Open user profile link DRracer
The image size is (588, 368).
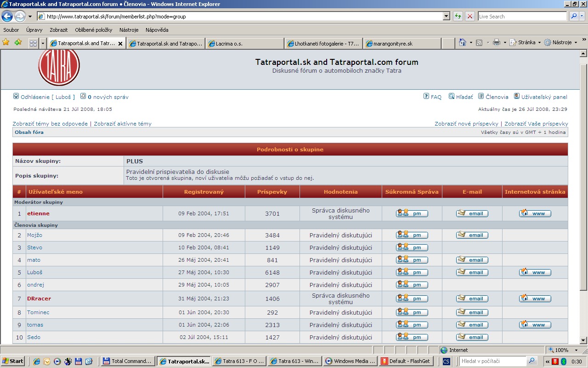39,299
